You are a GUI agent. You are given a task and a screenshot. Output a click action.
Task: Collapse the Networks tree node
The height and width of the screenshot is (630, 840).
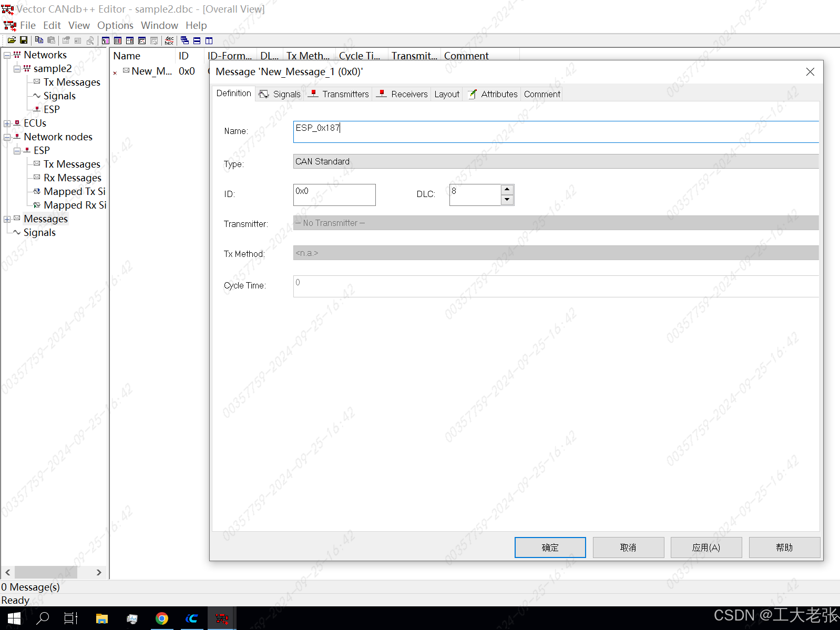click(7, 55)
